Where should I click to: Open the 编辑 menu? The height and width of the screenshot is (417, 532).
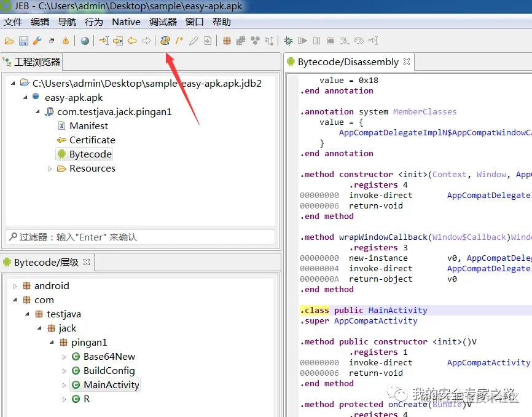pos(40,22)
